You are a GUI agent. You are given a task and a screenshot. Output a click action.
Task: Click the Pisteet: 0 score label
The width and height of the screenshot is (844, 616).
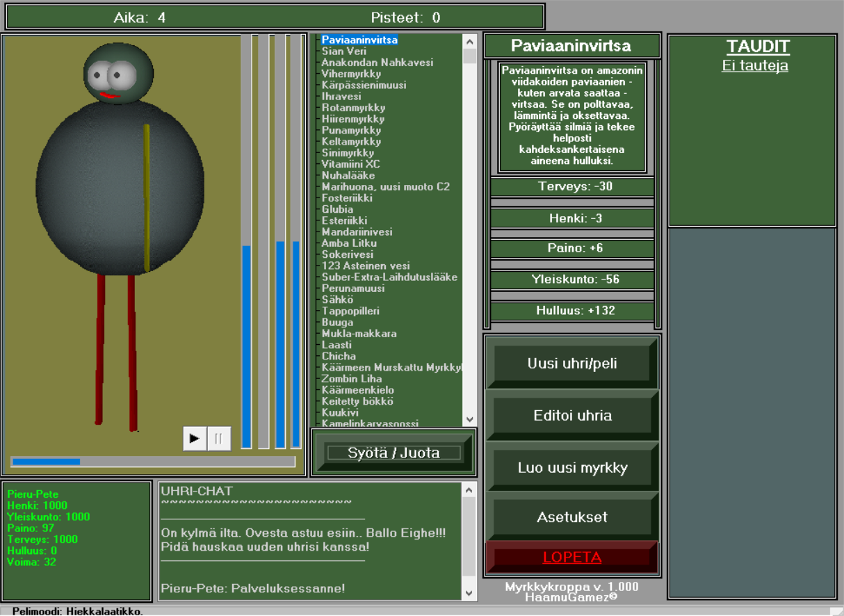click(x=405, y=17)
